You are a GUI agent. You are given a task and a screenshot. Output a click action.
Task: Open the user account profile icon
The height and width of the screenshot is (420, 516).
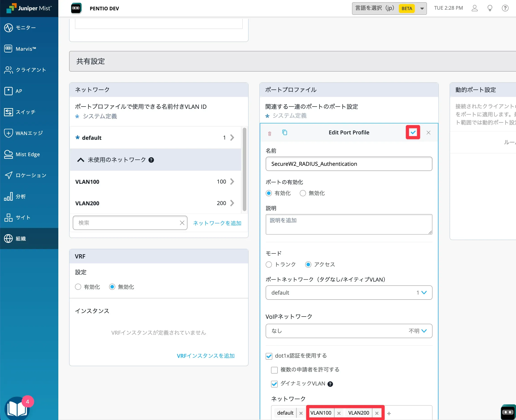click(x=474, y=8)
